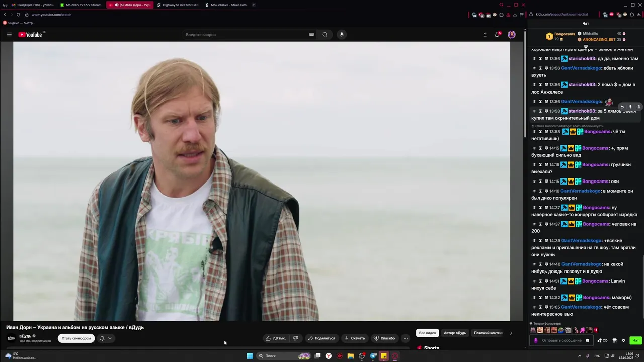
Task: Open the purple chat identity icon
Action: point(535,340)
